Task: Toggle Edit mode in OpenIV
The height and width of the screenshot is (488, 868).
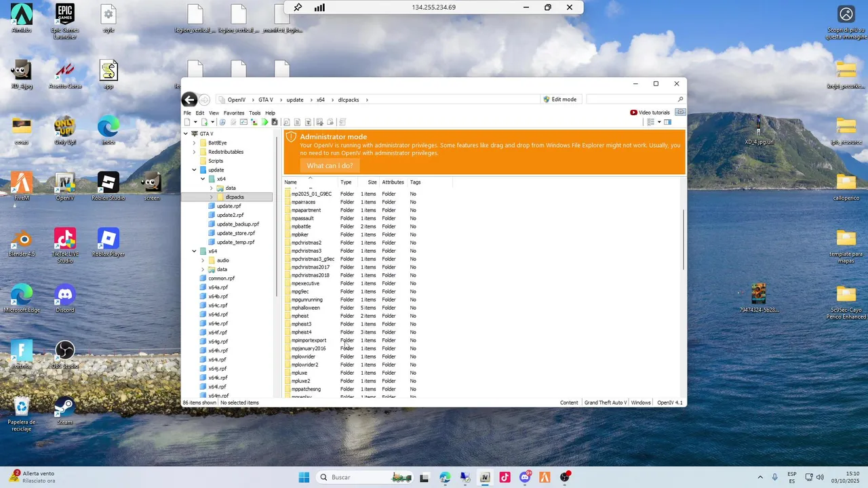Action: pos(560,100)
